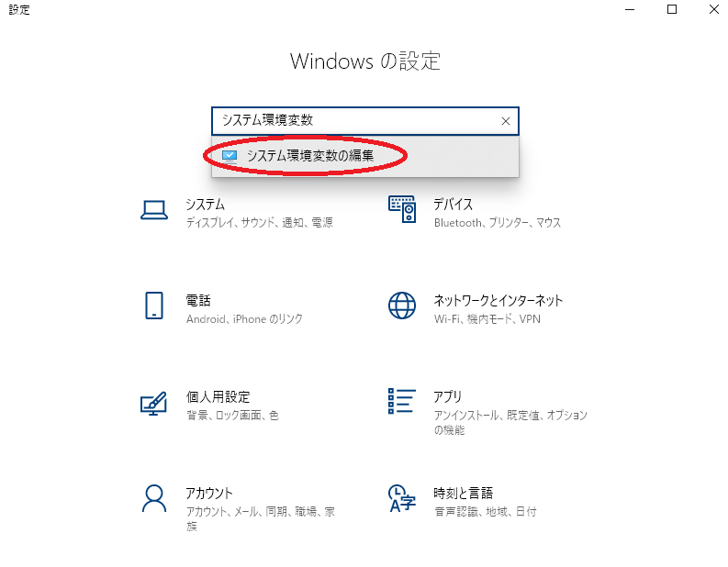
Task: Click ディスプレイ、サウンド、通知、電源 description
Action: click(x=260, y=223)
